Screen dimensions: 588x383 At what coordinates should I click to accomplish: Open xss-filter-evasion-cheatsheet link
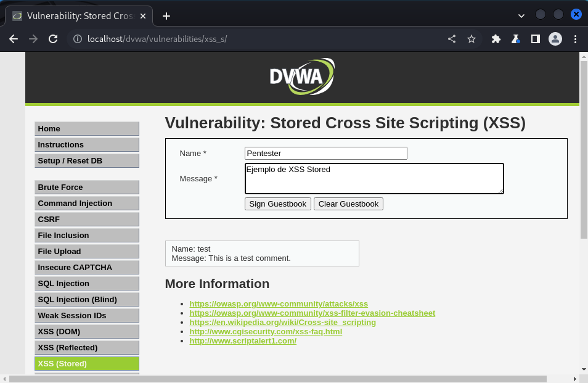point(312,313)
